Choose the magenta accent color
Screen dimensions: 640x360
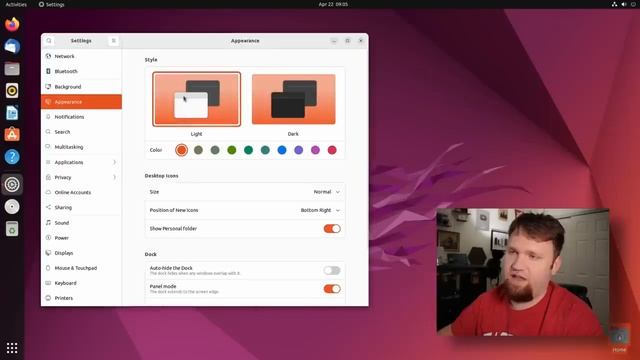315,150
